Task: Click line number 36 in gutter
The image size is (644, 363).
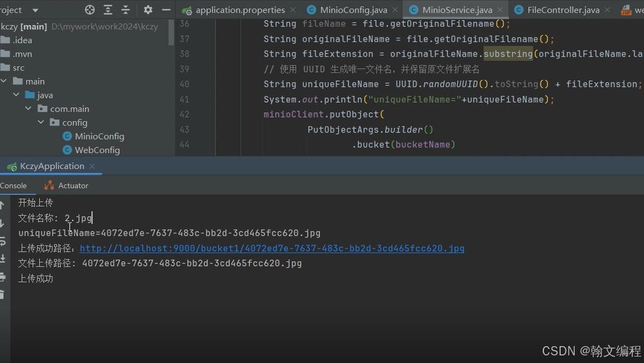Action: [184, 24]
